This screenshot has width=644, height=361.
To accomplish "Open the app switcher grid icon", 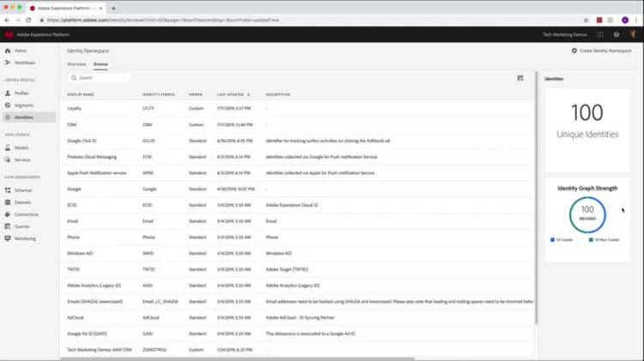I will click(x=600, y=35).
